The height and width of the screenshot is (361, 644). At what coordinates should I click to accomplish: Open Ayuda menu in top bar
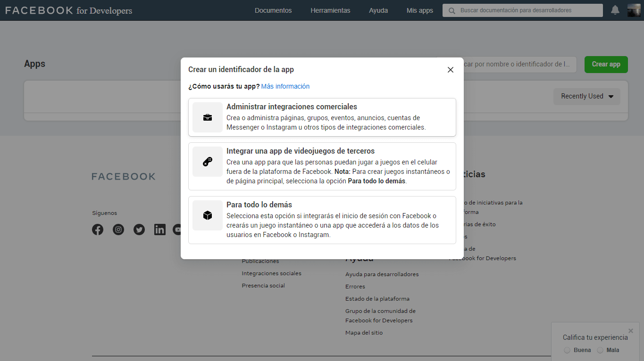[x=378, y=10]
